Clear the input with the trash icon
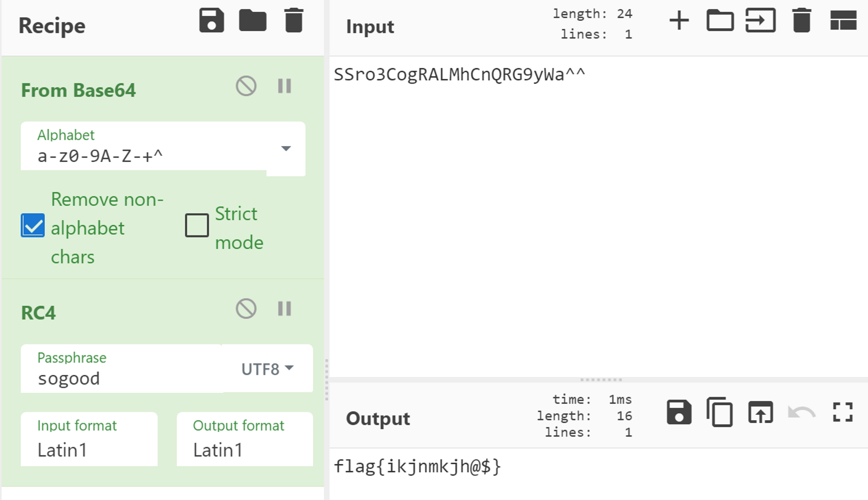Image resolution: width=868 pixels, height=500 pixels. click(x=801, y=20)
